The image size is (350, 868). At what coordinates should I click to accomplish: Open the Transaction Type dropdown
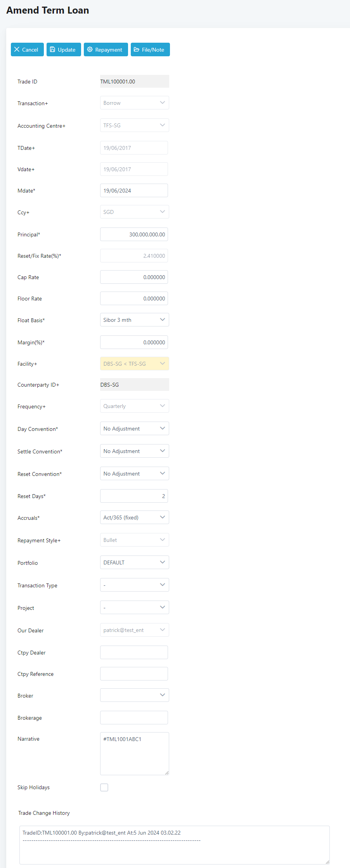(x=134, y=585)
